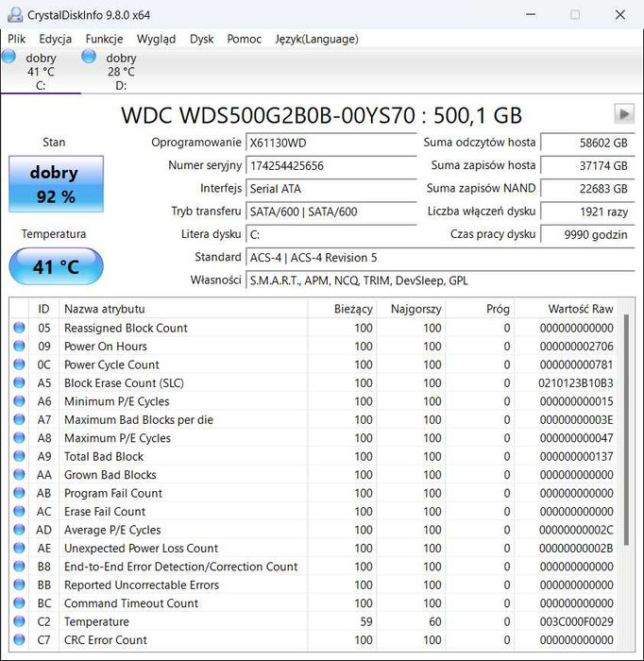Click the CrystalDiskInfo app icon in title bar

[x=15, y=15]
